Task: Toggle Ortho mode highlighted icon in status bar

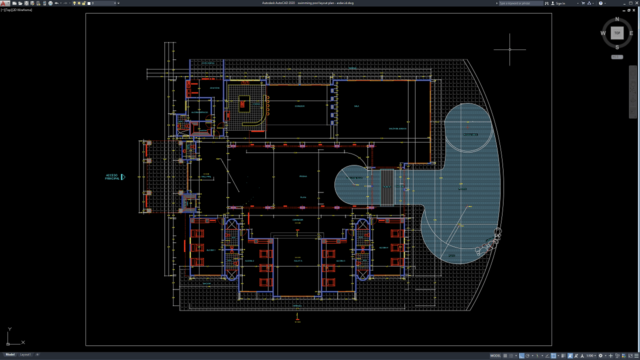Action: [522, 356]
